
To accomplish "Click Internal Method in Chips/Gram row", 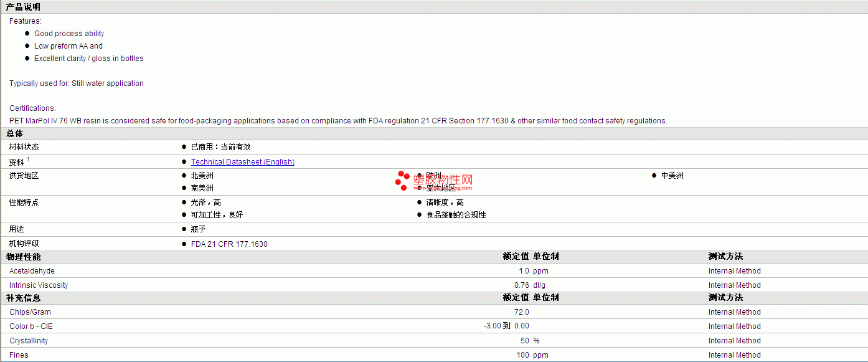I will pyautogui.click(x=735, y=312).
